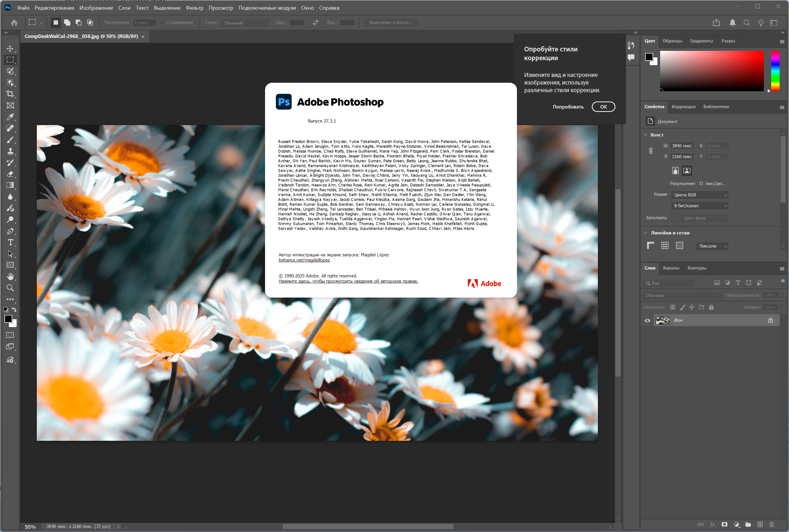
Task: Switch to the Каналы tab
Action: 671,268
